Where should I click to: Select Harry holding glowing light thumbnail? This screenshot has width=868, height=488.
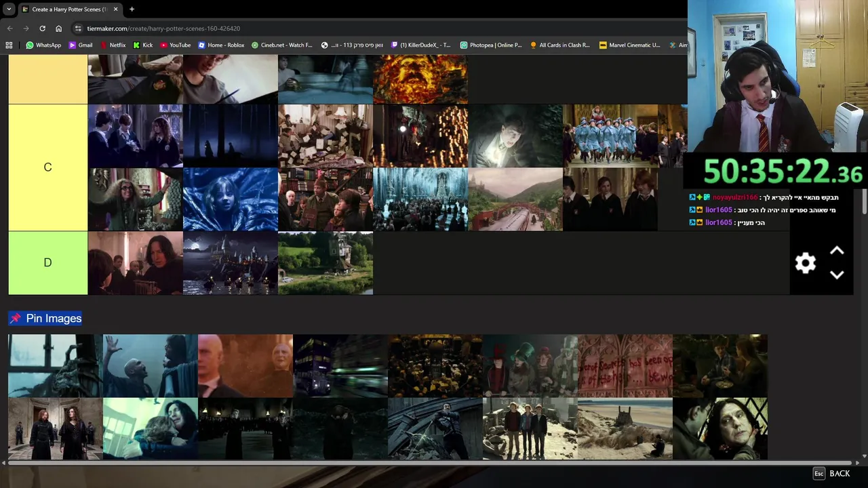coord(515,136)
